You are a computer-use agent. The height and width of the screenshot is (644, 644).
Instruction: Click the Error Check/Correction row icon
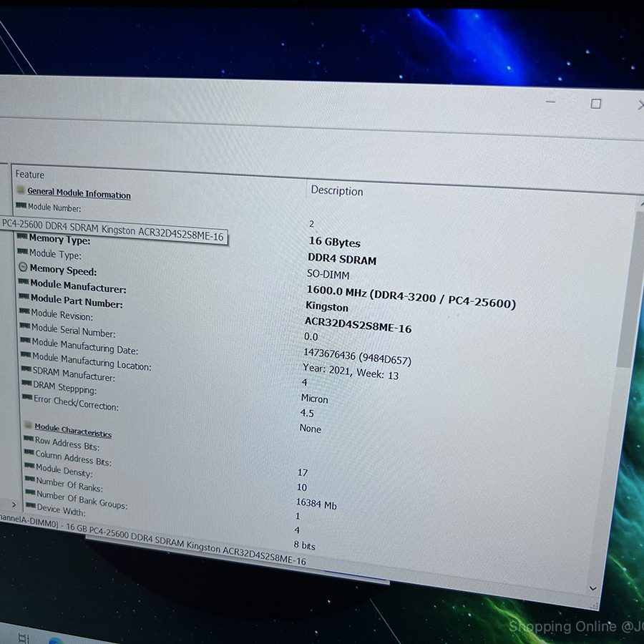27,396
